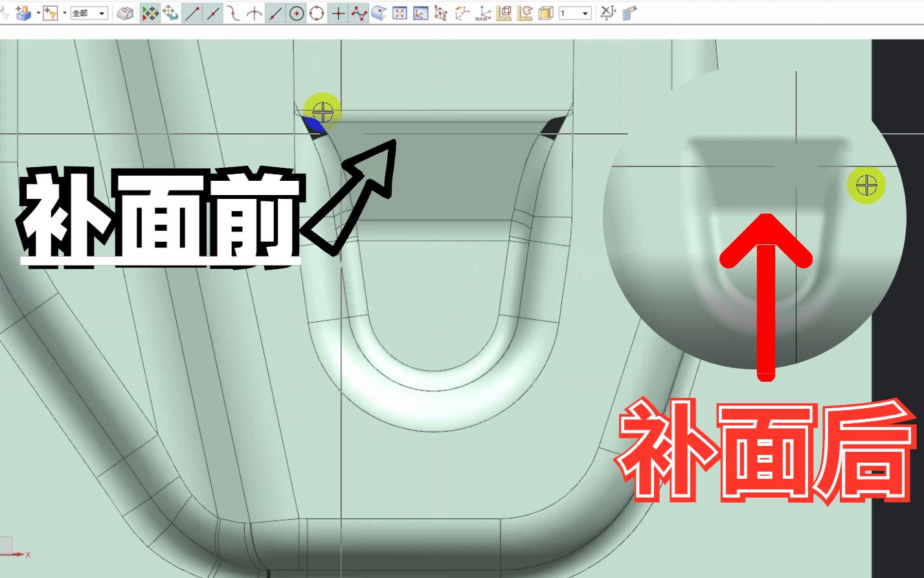Open the annotation/notes pencil tool
This screenshot has width=924, height=578.
click(x=628, y=12)
